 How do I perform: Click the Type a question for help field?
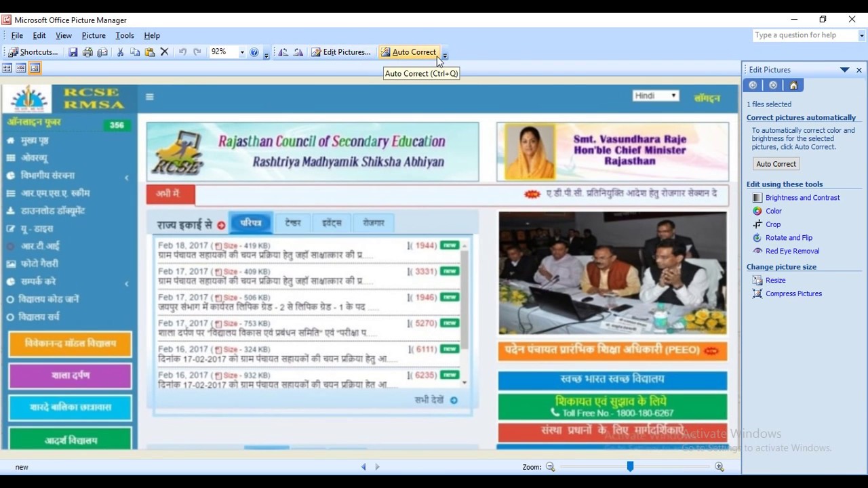pyautogui.click(x=805, y=35)
